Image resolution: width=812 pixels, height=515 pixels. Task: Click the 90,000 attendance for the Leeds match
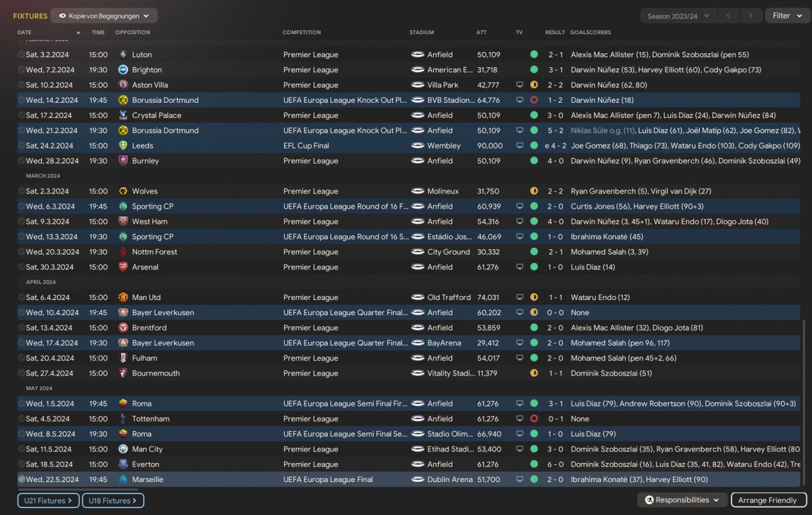490,146
